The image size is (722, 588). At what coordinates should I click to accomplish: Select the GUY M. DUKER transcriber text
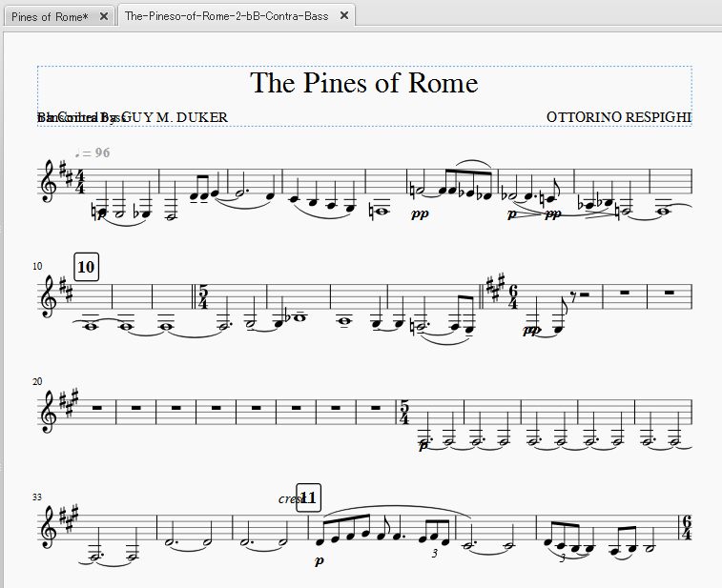[x=174, y=117]
